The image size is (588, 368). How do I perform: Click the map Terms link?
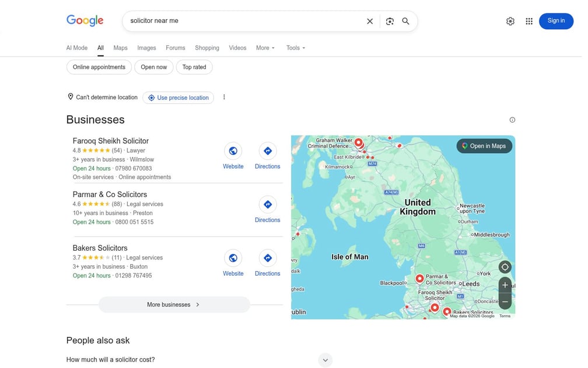click(x=505, y=316)
